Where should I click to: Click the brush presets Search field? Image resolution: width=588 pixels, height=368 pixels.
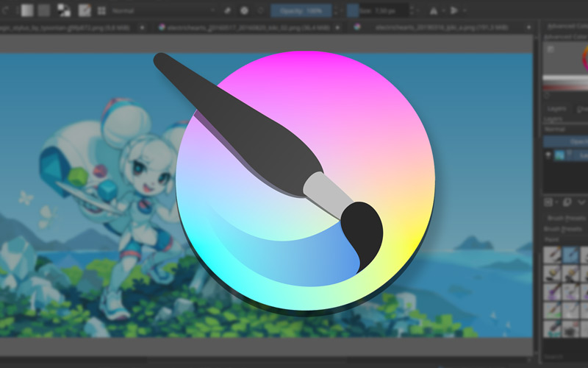565,356
